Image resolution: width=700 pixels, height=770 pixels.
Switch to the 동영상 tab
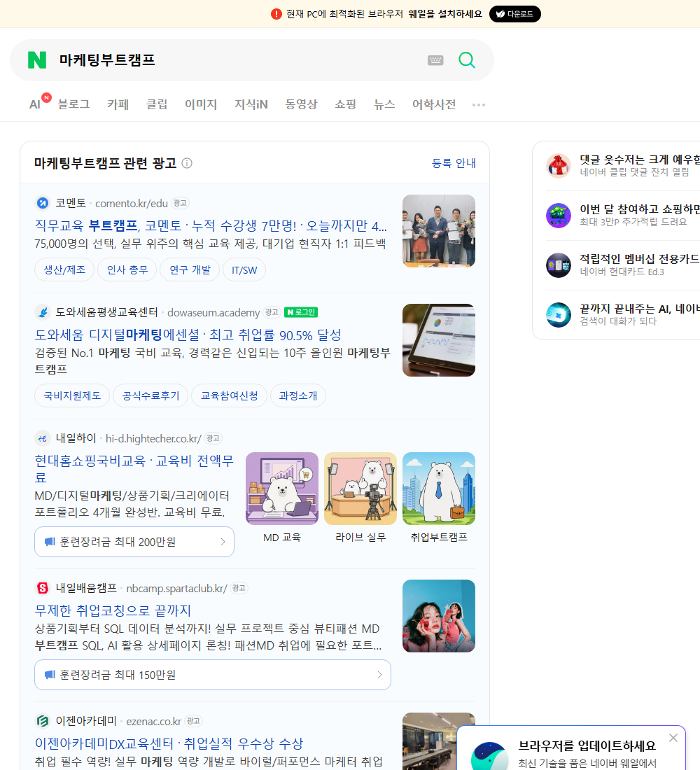pyautogui.click(x=301, y=104)
